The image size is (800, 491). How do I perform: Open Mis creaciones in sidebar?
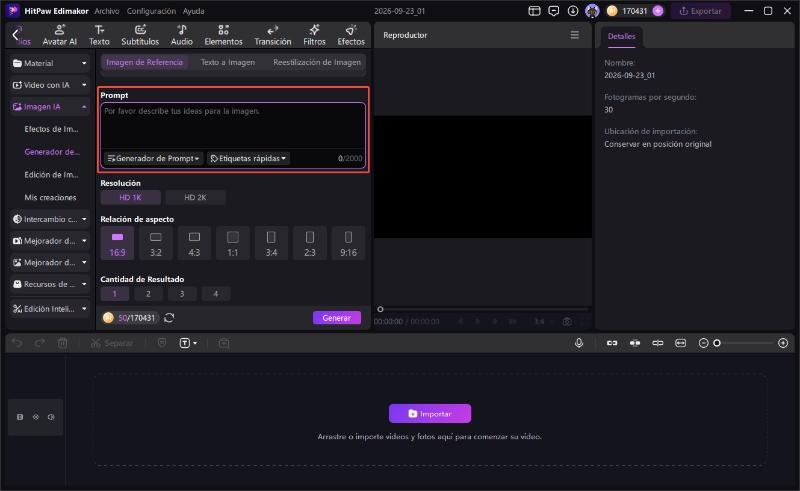(50, 198)
